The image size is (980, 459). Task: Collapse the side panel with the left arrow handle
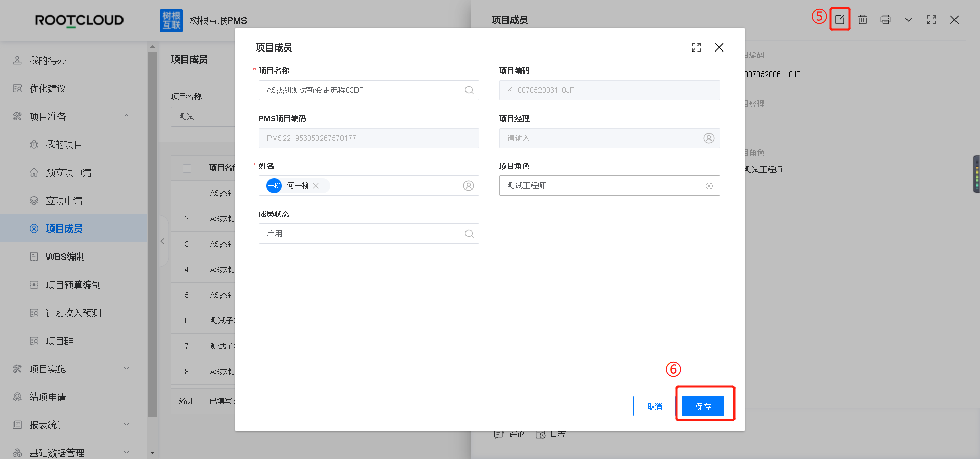(x=163, y=241)
